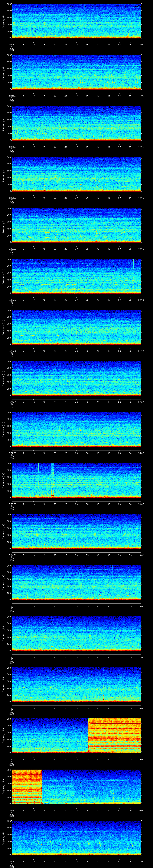Open the spectrogram panel starting at 15:15:00
This screenshot has width=153, height=868.
77,72
